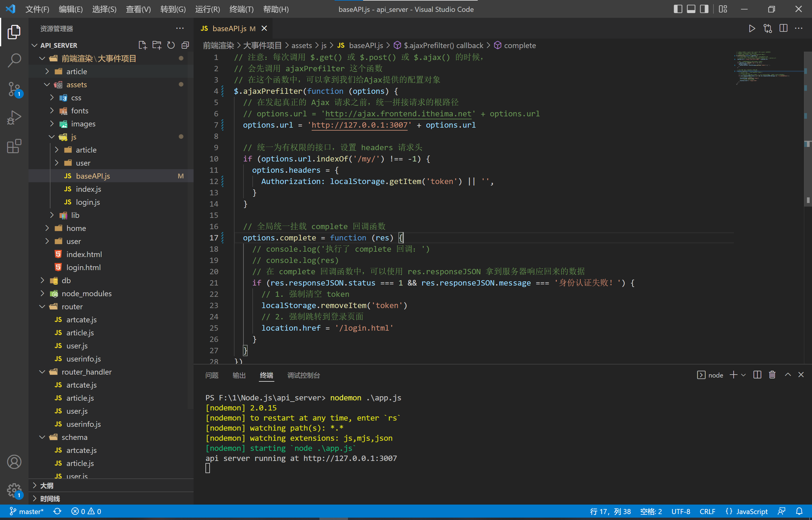This screenshot has width=812, height=520.
Task: Toggle the secondary side bar layout
Action: click(704, 9)
